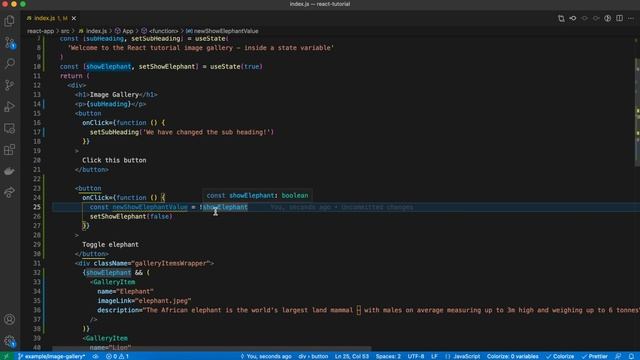
Task: Click 'Toggle elephant' text on line 29
Action: coord(110,244)
